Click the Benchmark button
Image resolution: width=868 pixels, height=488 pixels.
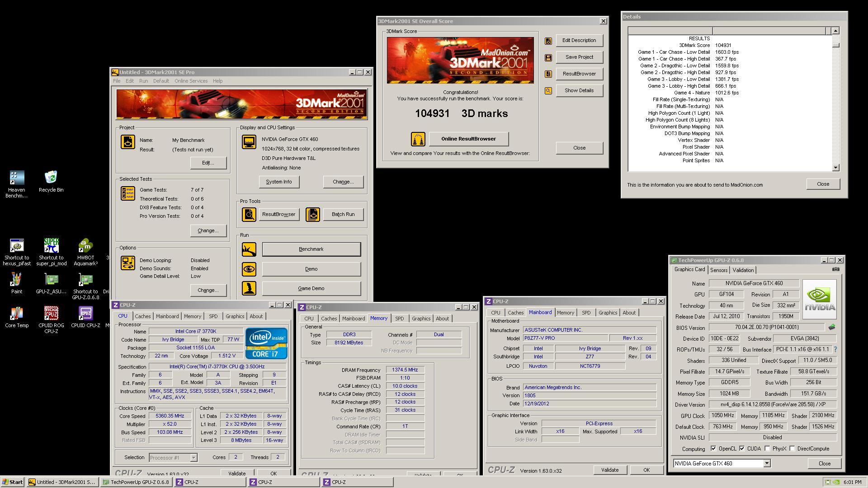click(311, 249)
